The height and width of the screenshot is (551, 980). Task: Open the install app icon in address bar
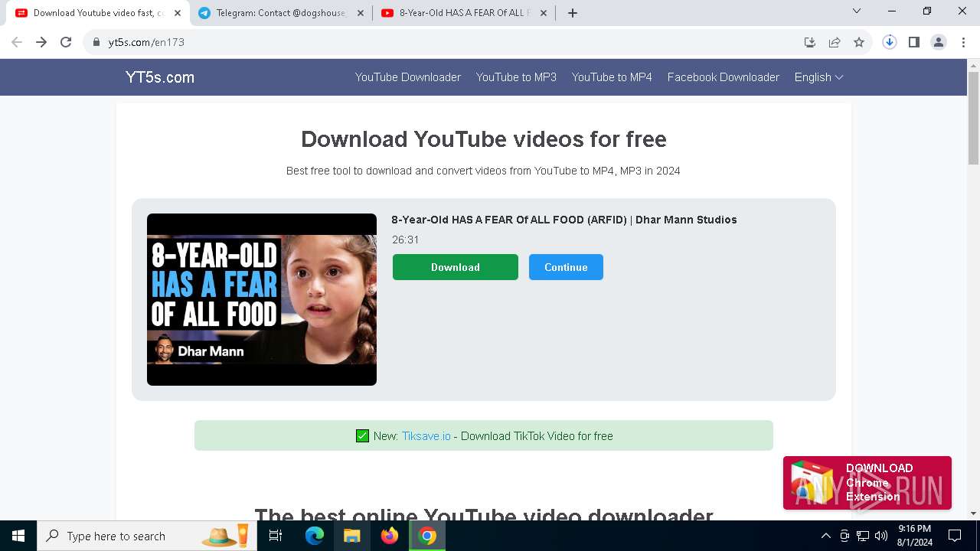tap(810, 42)
